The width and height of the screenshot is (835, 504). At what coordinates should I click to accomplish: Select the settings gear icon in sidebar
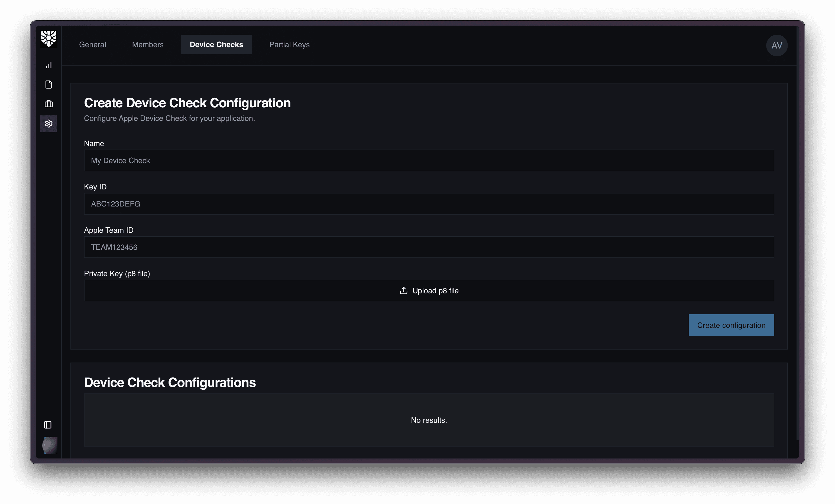coord(48,123)
